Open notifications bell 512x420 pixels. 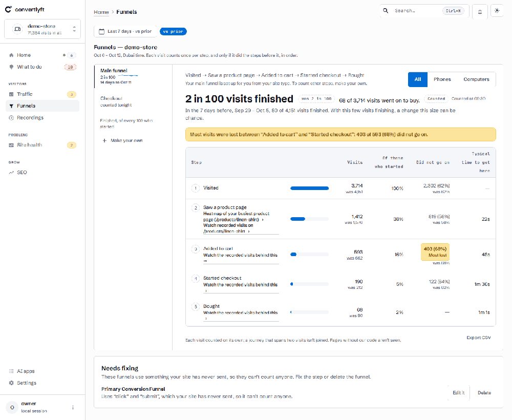click(x=480, y=12)
